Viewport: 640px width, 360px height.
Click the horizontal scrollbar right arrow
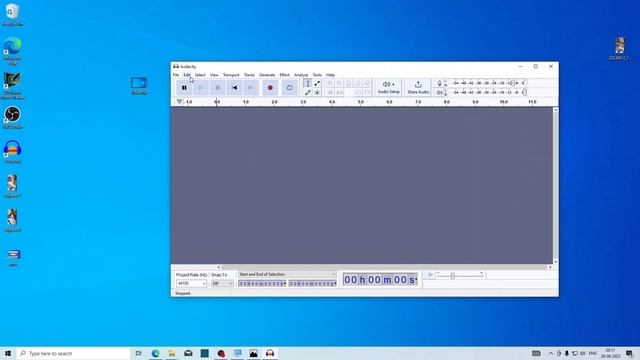[550, 267]
